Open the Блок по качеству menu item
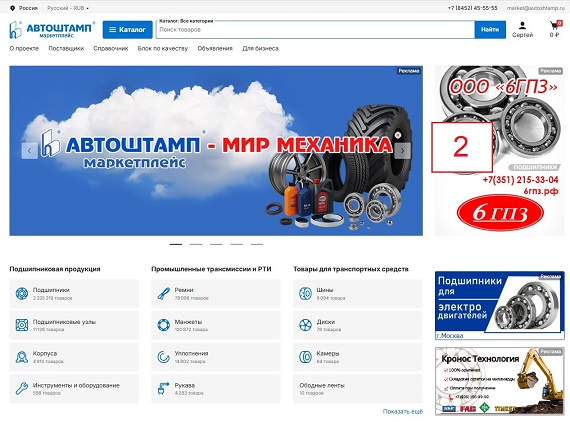This screenshot has width=570, height=422. click(x=162, y=48)
